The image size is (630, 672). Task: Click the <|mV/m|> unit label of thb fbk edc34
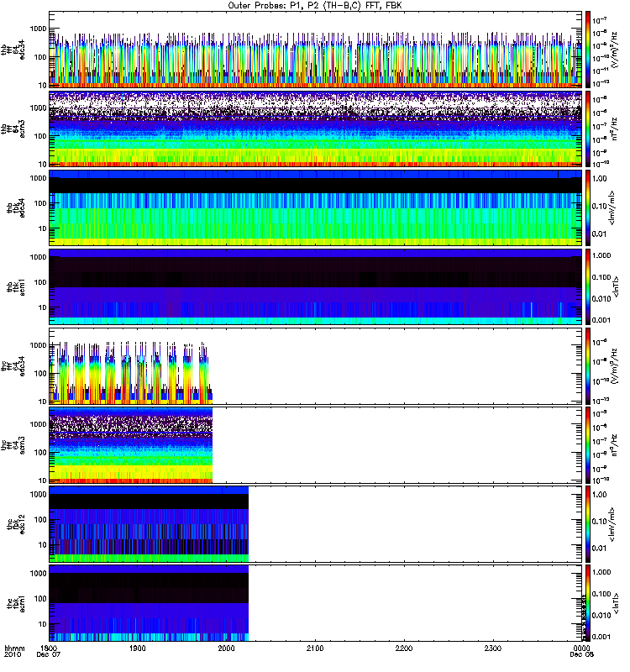tap(612, 207)
